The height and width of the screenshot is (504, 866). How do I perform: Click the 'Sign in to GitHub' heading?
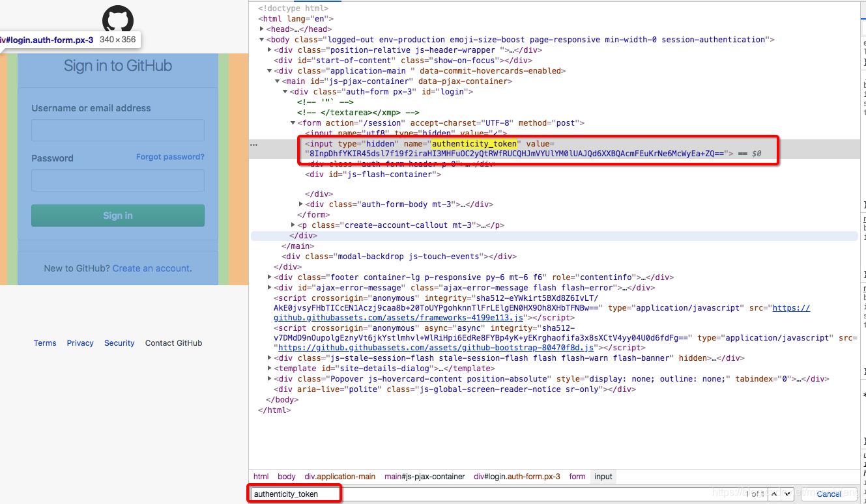click(118, 66)
